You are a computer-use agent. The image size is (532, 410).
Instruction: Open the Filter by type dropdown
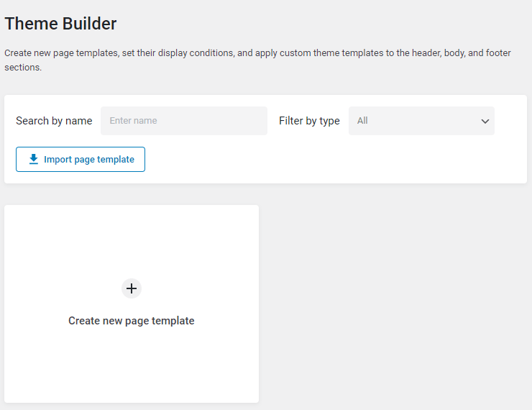point(421,121)
